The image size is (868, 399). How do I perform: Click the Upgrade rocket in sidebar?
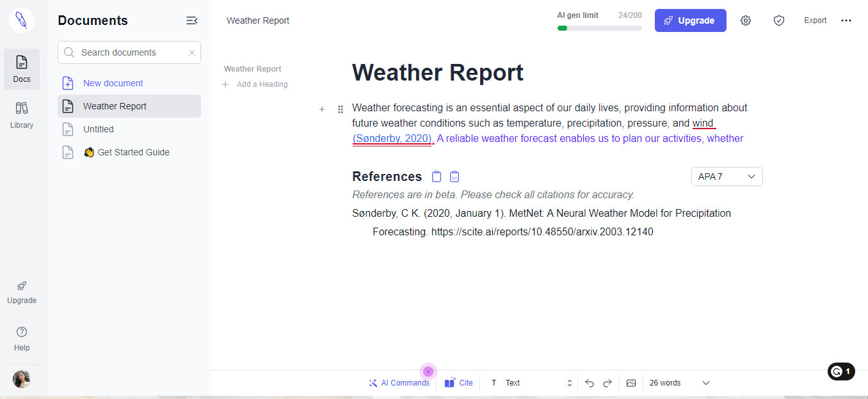(x=22, y=292)
